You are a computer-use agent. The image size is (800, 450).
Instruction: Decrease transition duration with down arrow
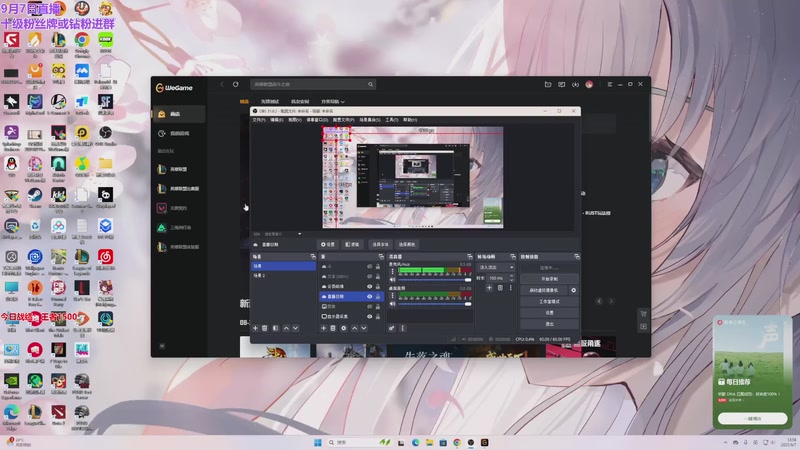511,280
